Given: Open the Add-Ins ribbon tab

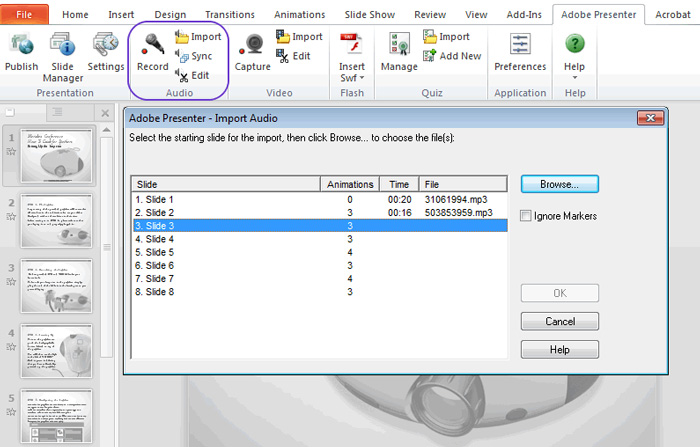Looking at the screenshot, I should (x=524, y=14).
